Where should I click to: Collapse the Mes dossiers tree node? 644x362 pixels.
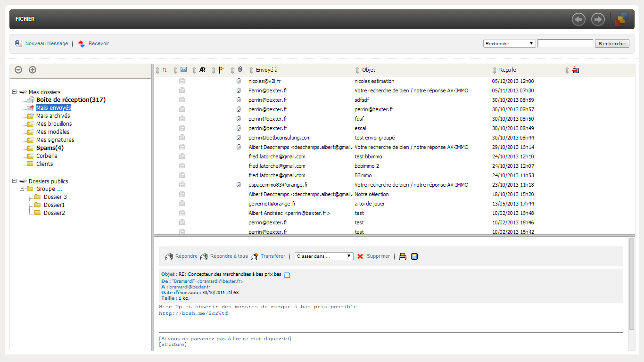pos(14,92)
